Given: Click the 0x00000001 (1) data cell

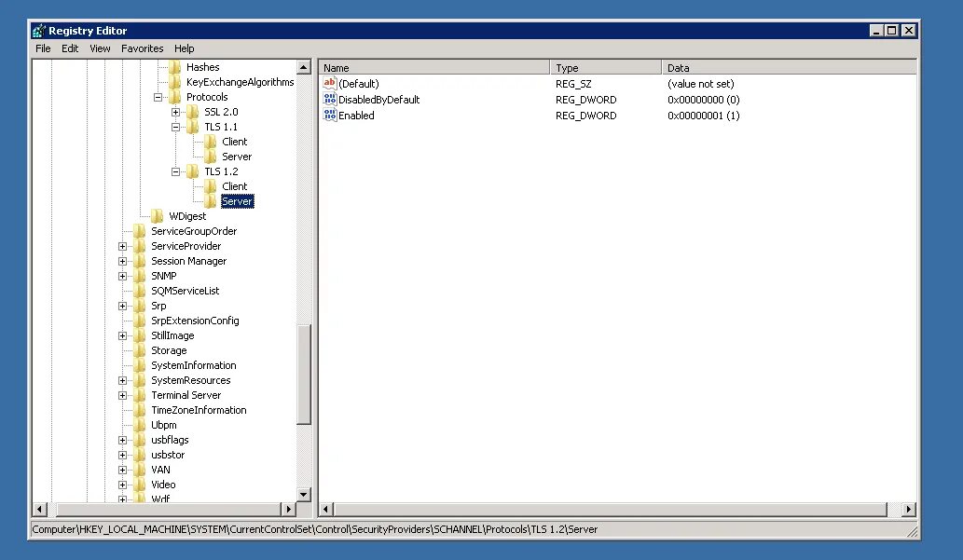Looking at the screenshot, I should click(704, 116).
